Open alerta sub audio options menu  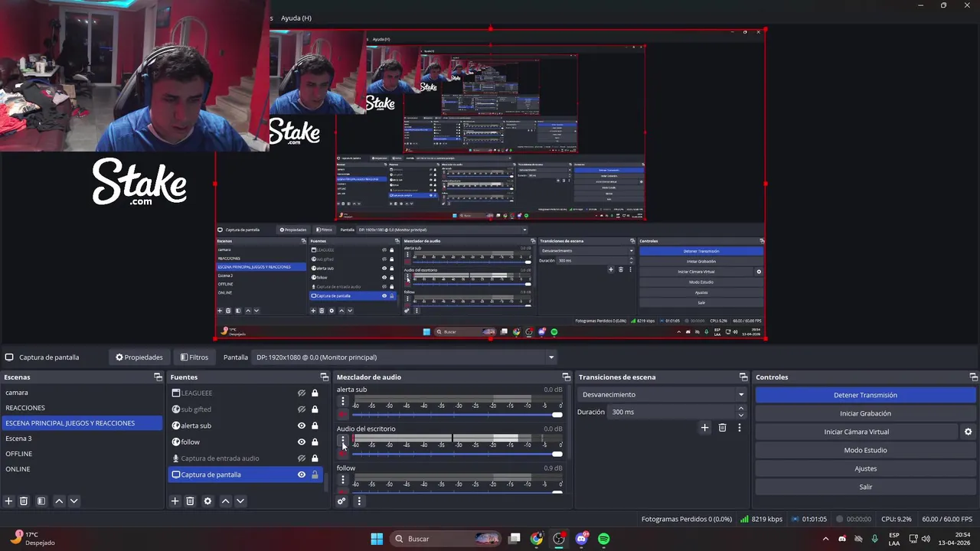342,401
